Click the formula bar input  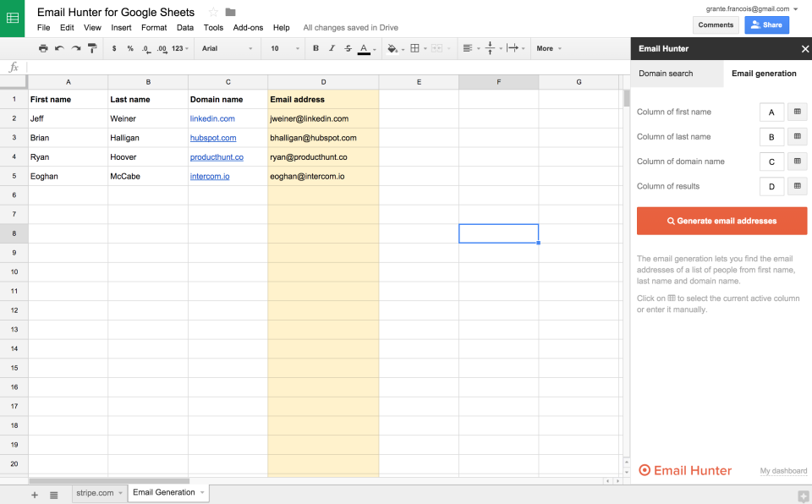point(328,68)
